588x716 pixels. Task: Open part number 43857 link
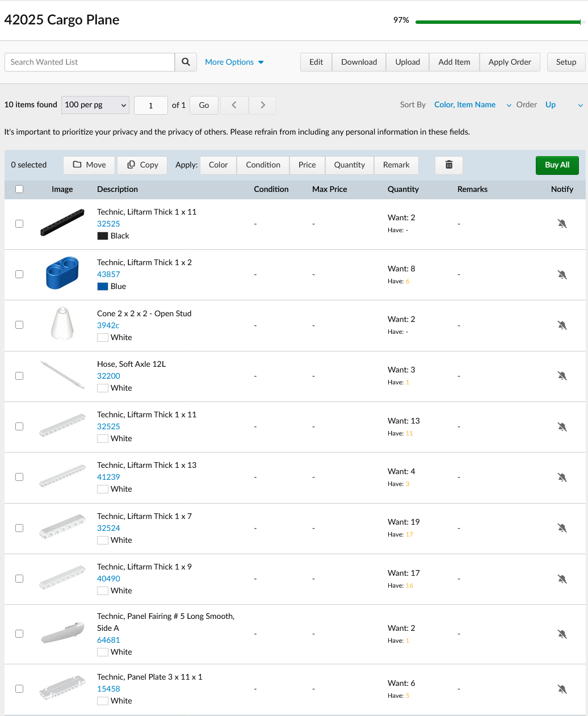108,274
